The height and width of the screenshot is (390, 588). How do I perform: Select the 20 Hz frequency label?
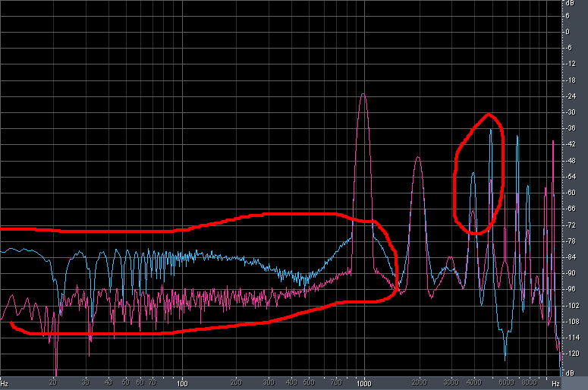click(53, 382)
